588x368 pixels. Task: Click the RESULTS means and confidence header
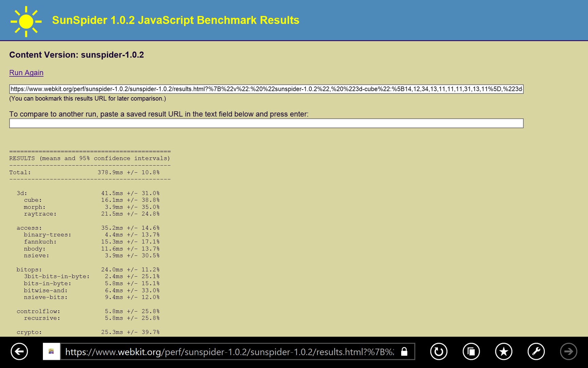tap(89, 158)
